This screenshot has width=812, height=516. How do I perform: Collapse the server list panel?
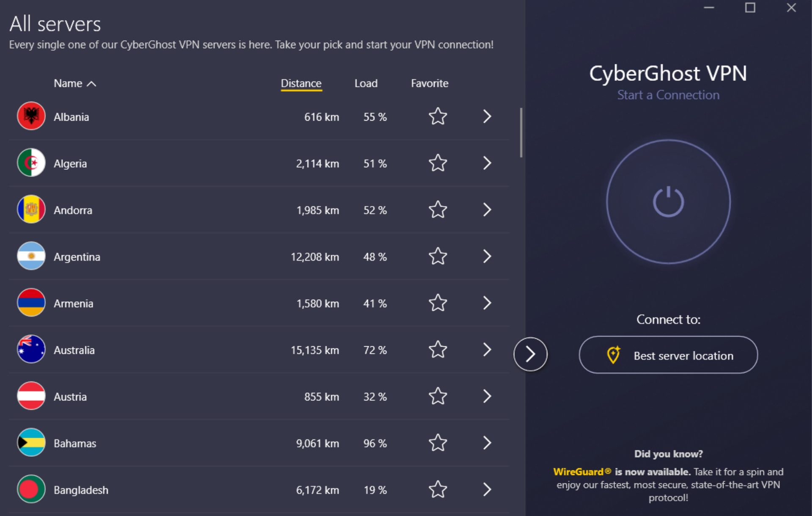[530, 354]
